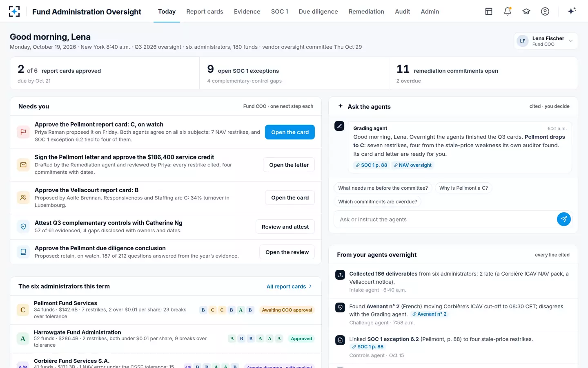The height and width of the screenshot is (368, 588).
Task: Click the people icon beside Vellacourt report card
Action: [x=23, y=197]
